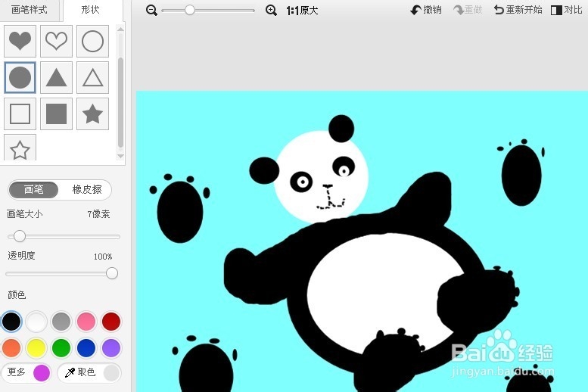Activate the 画笔 brush mode

pyautogui.click(x=33, y=189)
